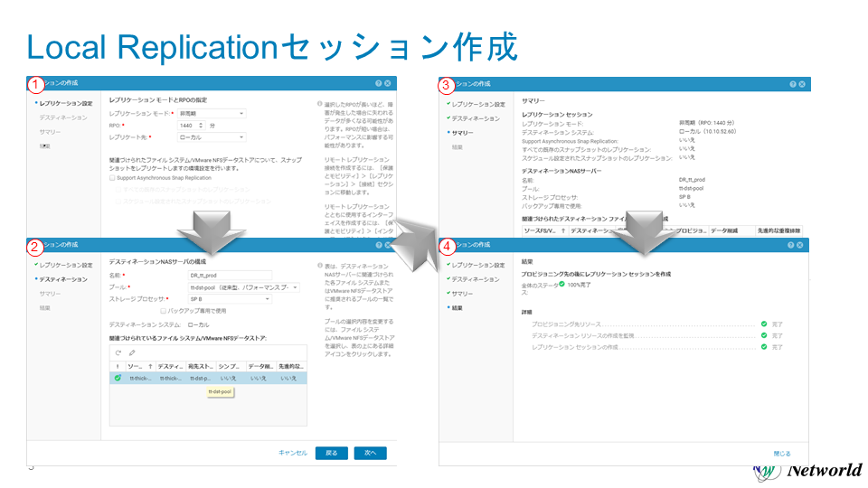Click シンプ... column header
The image size is (868, 488).
pos(229,366)
